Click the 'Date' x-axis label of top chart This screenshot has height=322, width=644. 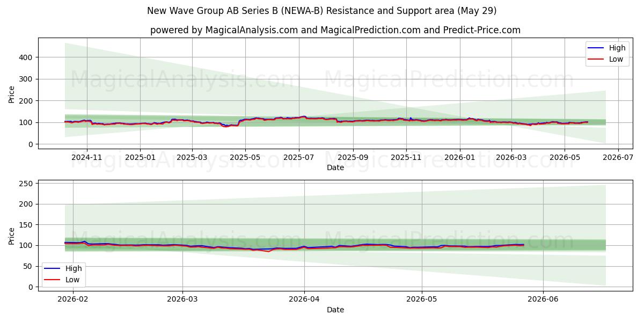(335, 168)
